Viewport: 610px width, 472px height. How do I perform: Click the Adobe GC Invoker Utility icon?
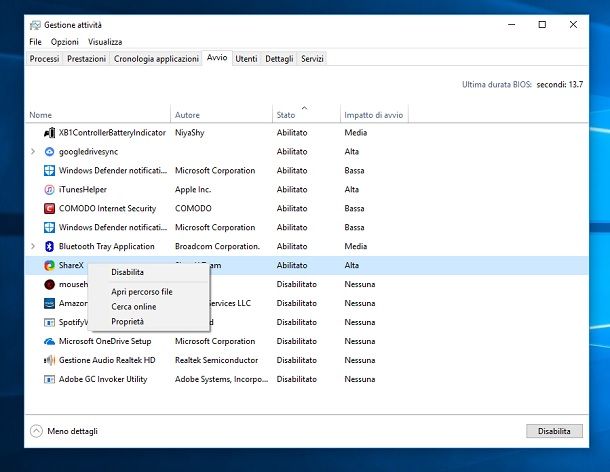[x=49, y=379]
